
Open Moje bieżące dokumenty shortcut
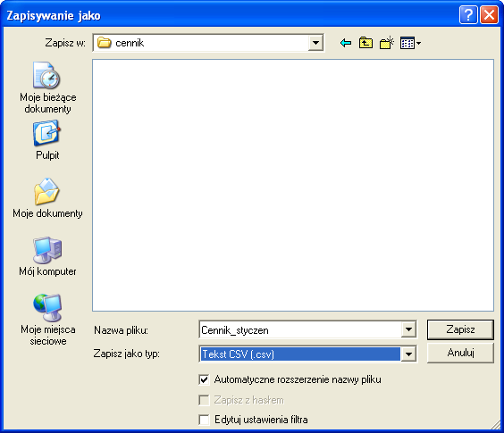pos(47,87)
